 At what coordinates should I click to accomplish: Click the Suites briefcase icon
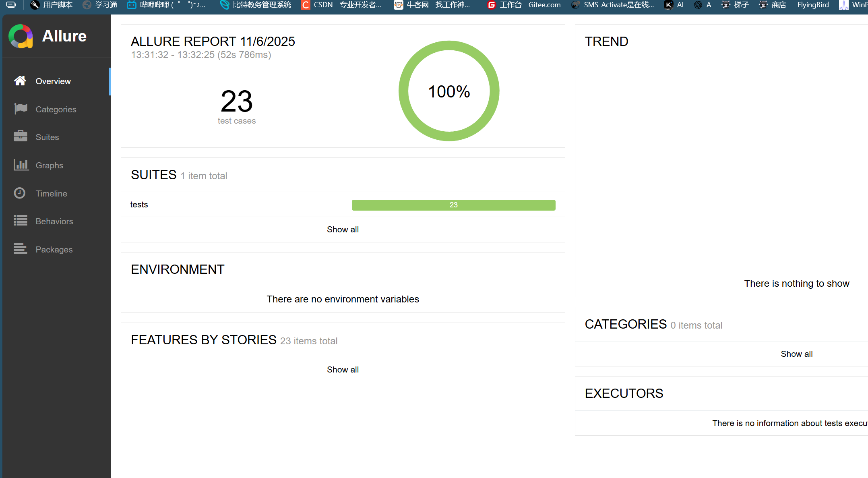[21, 137]
